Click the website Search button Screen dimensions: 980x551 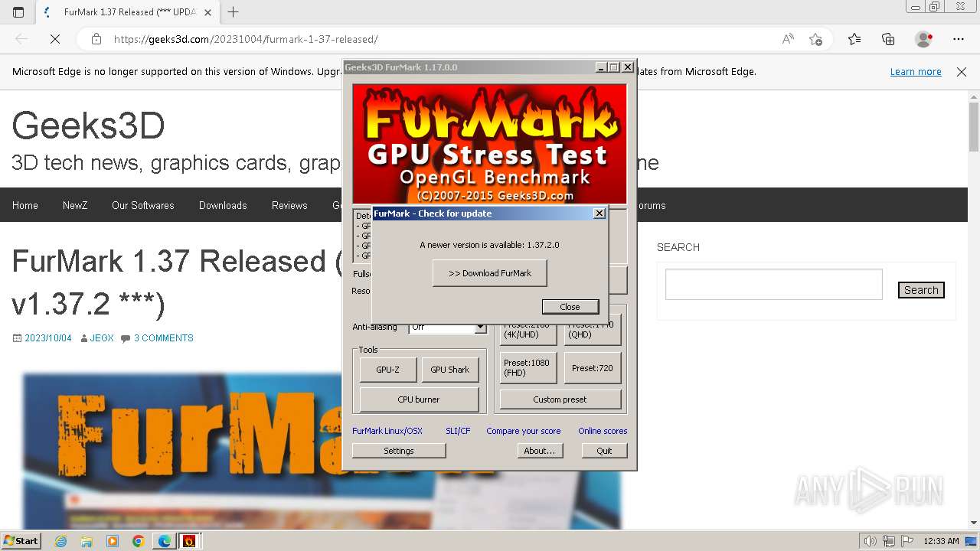921,290
